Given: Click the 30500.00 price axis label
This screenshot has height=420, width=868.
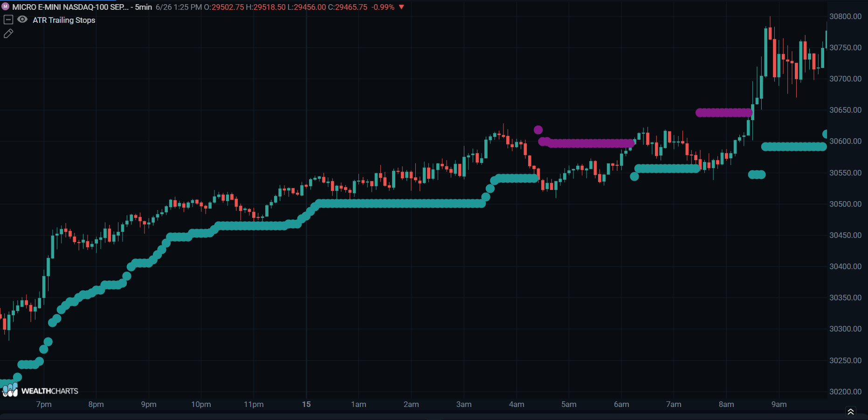Looking at the screenshot, I should tap(845, 204).
